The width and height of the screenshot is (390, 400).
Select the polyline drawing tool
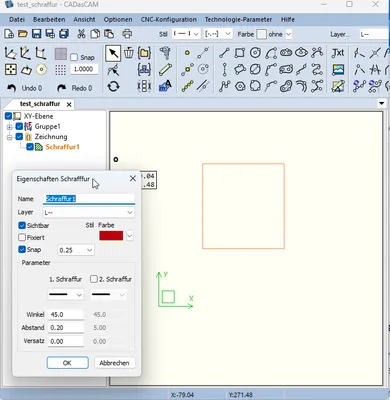coord(224,86)
